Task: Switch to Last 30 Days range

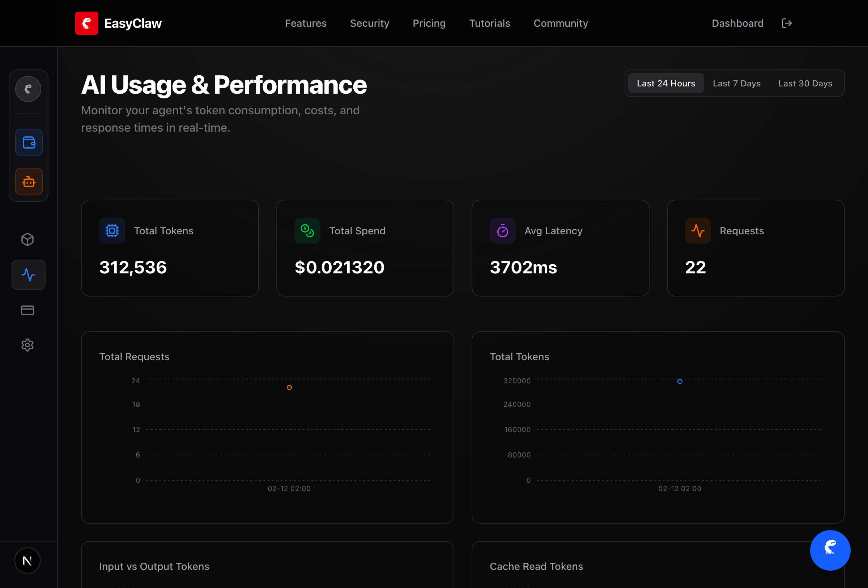Action: 805,83
